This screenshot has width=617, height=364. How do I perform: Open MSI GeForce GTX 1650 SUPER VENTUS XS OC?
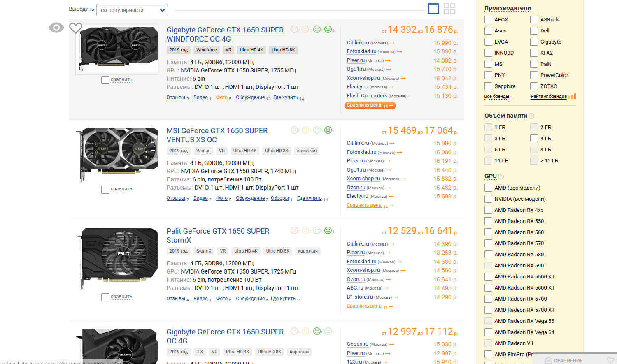[217, 135]
